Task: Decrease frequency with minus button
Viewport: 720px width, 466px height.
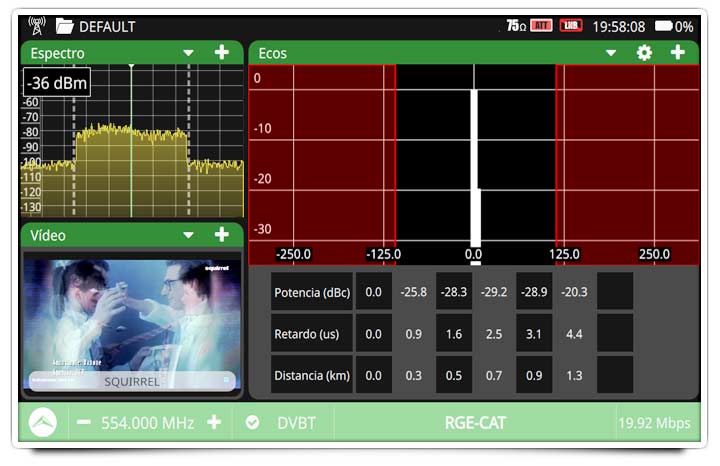Action: click(84, 422)
